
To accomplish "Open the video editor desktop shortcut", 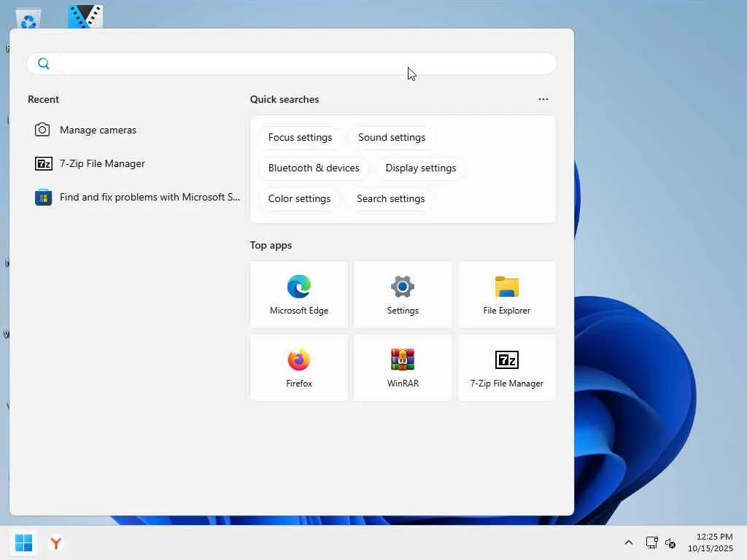I will 85,17.
